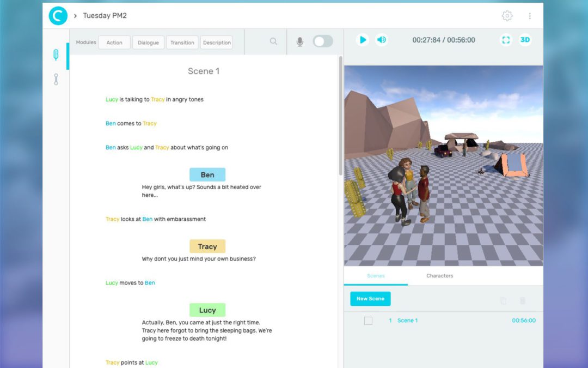Enter fullscreen mode for the 3D preview
This screenshot has height=368, width=588.
pos(506,39)
